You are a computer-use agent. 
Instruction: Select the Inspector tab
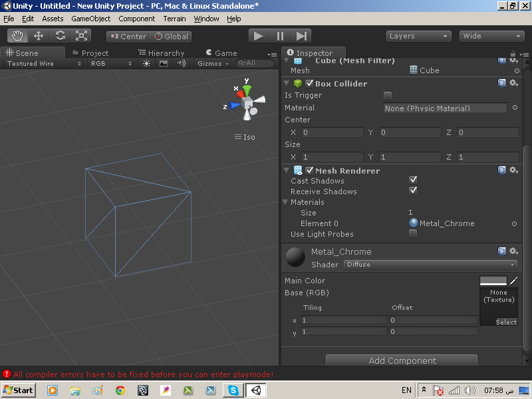click(313, 53)
